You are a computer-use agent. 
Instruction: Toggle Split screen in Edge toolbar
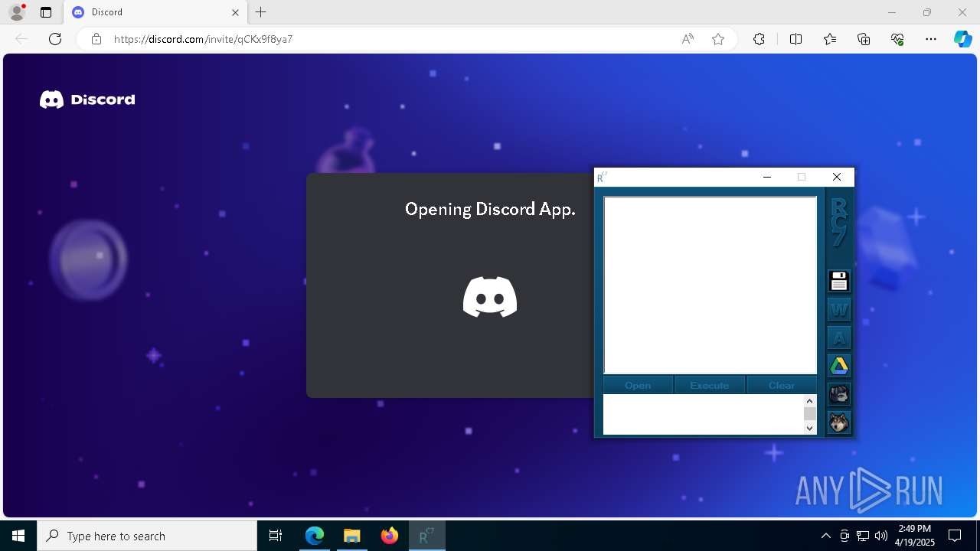click(x=795, y=39)
